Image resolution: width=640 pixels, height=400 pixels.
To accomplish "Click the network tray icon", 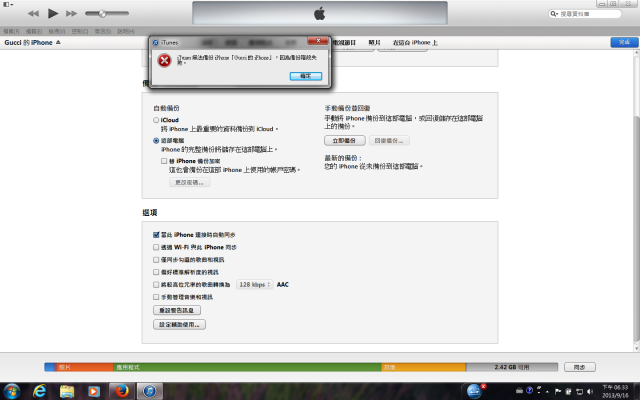I will pos(579,391).
